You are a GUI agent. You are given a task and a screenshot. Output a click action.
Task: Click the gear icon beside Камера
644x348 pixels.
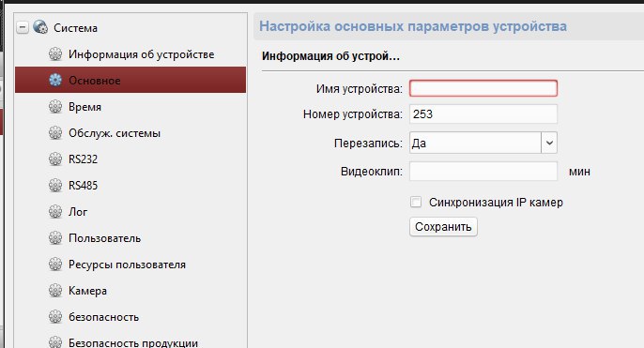coord(55,290)
